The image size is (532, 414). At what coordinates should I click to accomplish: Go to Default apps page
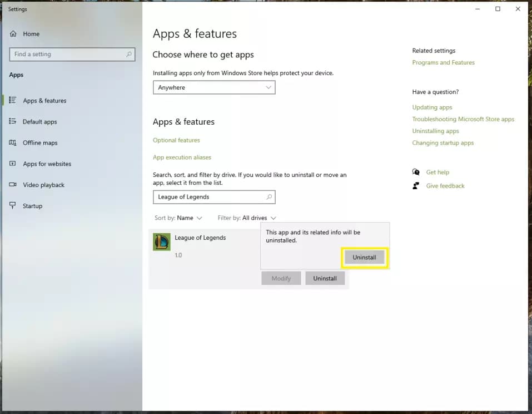pos(39,122)
